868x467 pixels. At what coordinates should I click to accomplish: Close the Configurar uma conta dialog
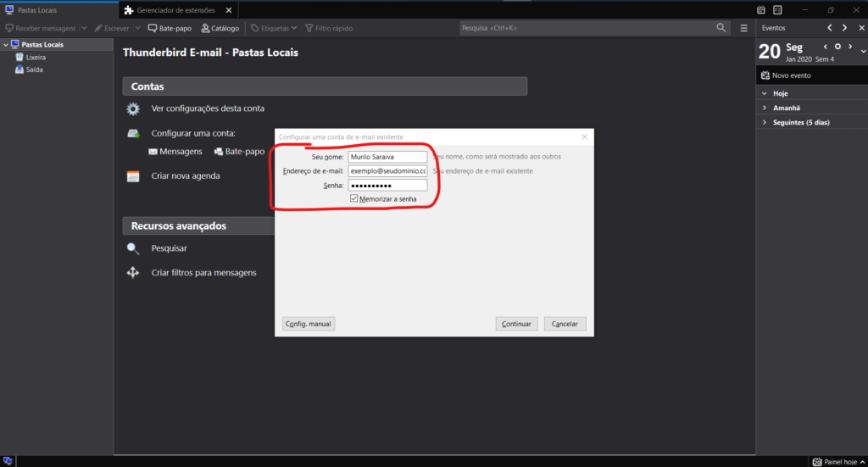584,136
